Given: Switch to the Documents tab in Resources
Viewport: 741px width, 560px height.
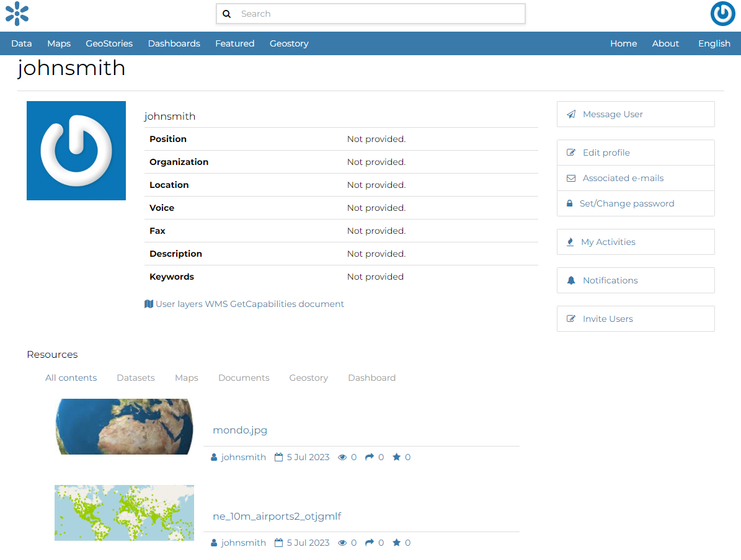Looking at the screenshot, I should (x=244, y=378).
